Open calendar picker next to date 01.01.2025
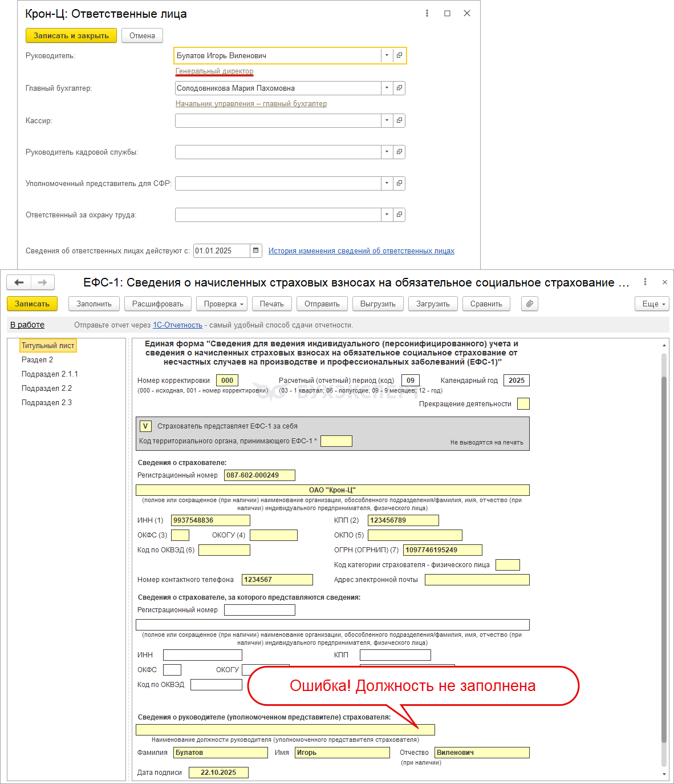Screen dimensions: 674x784 pyautogui.click(x=256, y=250)
